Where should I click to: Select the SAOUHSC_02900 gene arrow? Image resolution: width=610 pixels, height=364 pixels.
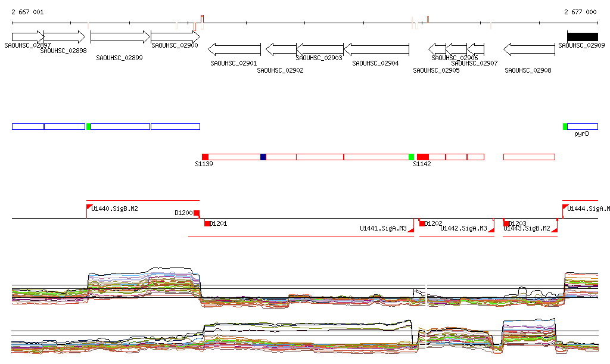[176, 37]
